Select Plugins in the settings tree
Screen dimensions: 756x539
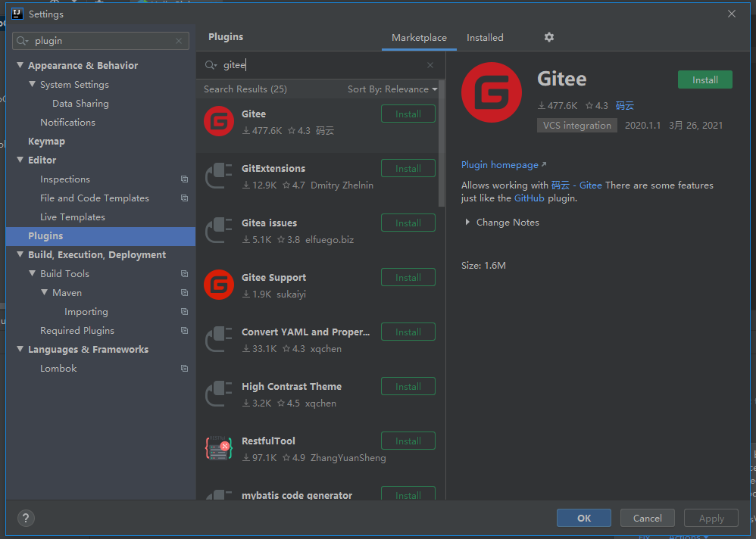100,236
